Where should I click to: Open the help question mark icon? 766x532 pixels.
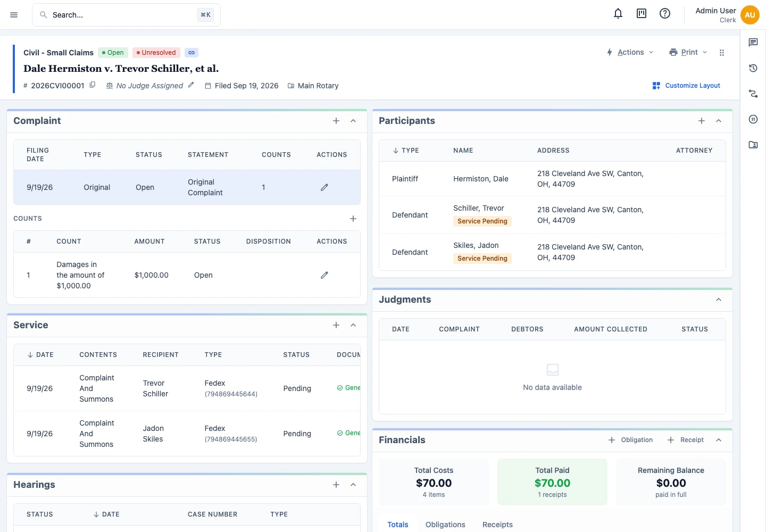tap(665, 14)
